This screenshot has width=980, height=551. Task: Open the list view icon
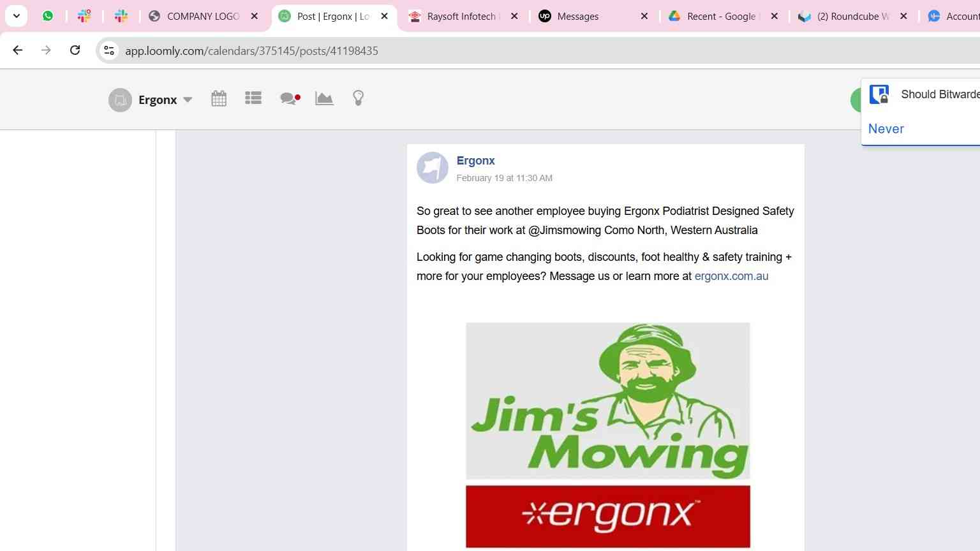tap(253, 98)
